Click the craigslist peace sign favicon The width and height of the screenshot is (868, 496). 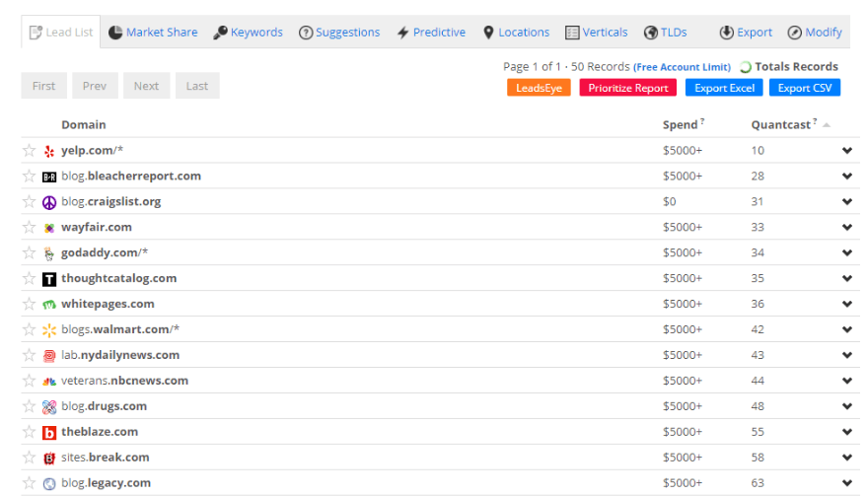pos(49,202)
